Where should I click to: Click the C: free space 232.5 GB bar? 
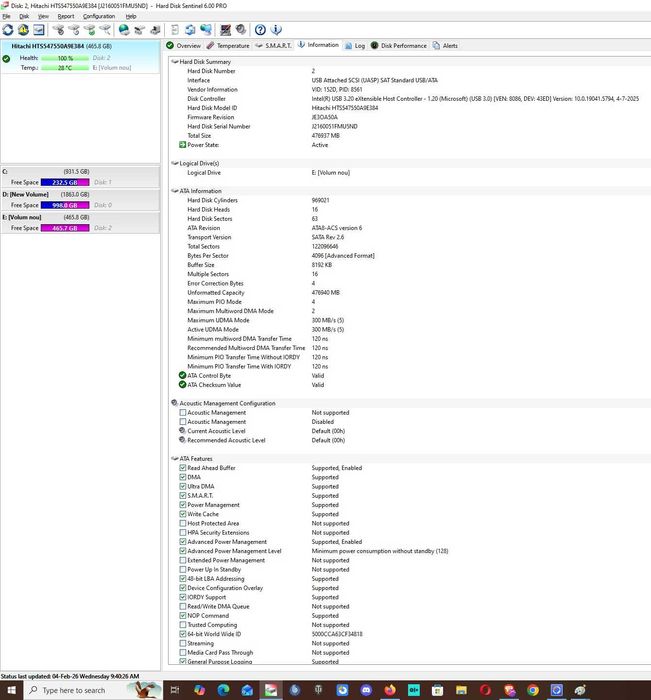[65, 182]
